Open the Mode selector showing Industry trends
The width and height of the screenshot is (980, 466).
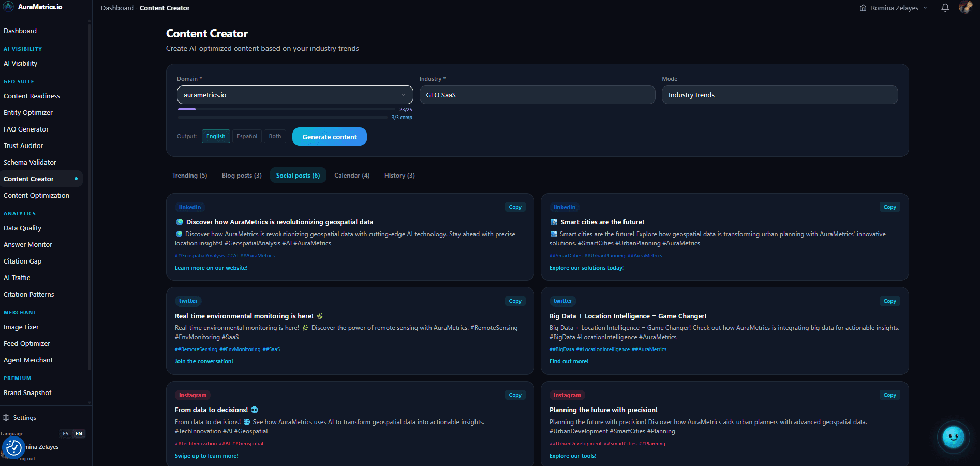779,95
